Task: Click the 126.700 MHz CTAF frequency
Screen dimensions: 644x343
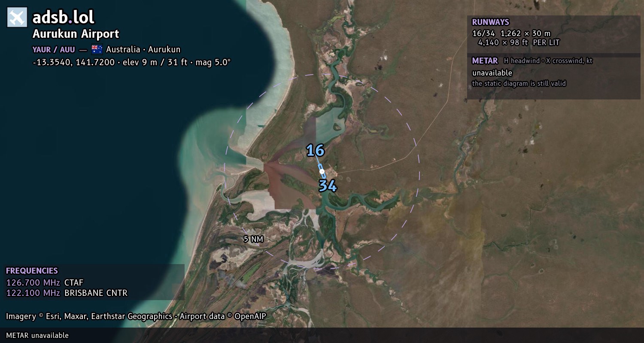Action: coord(45,283)
